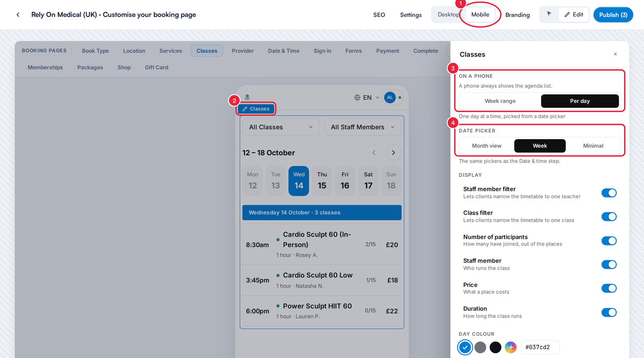Viewport: 644px width, 358px height.
Task: Click the Classes edit tag in preview
Action: coord(256,109)
